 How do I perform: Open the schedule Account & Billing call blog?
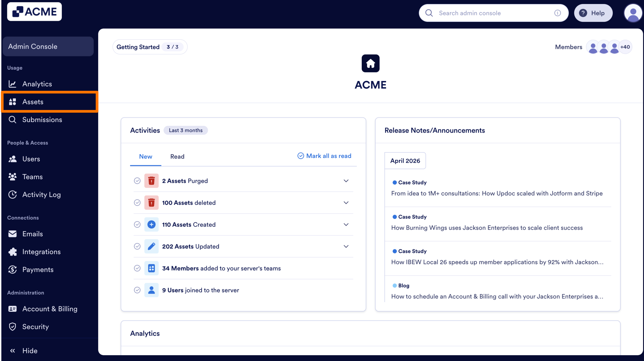pos(497,297)
